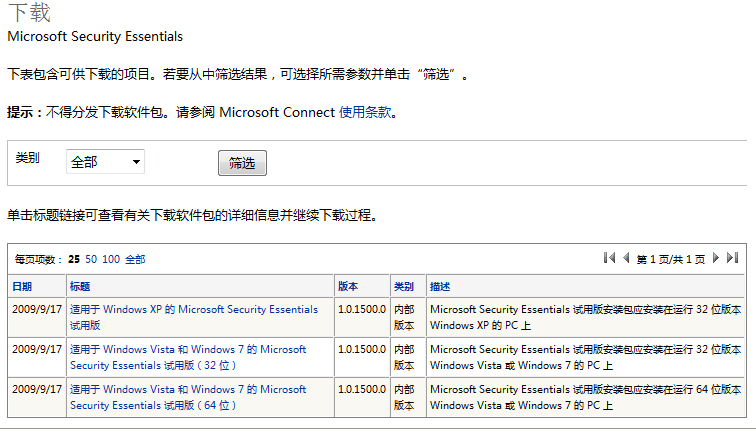Open the Windows XP Security Essentials download
Screen dimensions: 756x431
coord(194,317)
